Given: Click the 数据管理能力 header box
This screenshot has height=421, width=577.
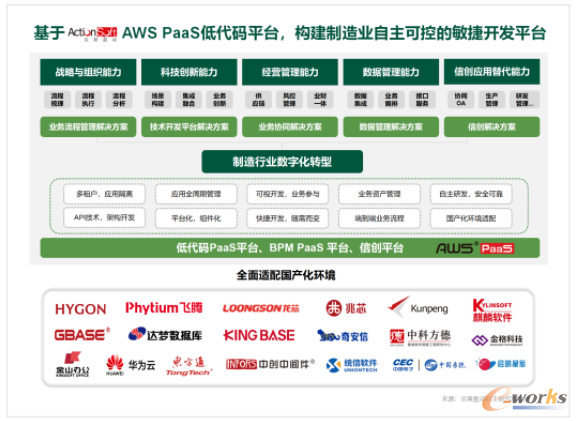Looking at the screenshot, I should click(391, 72).
